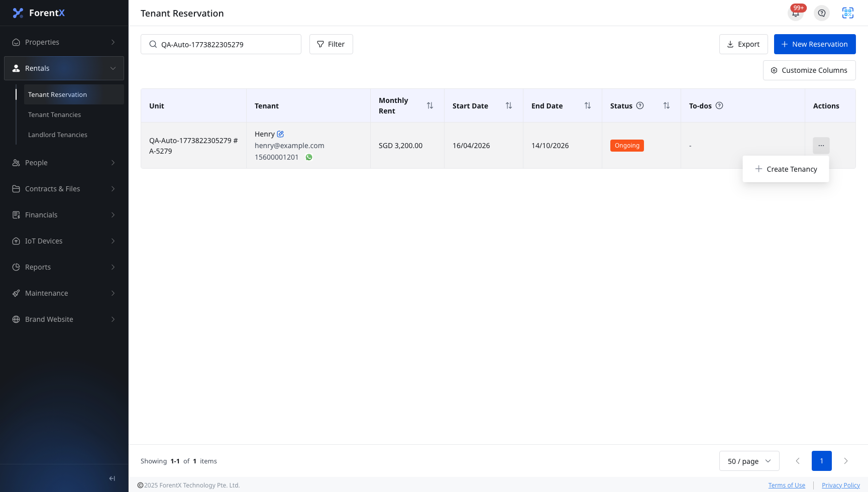
Task: Open the Terms of Use link
Action: [787, 485]
